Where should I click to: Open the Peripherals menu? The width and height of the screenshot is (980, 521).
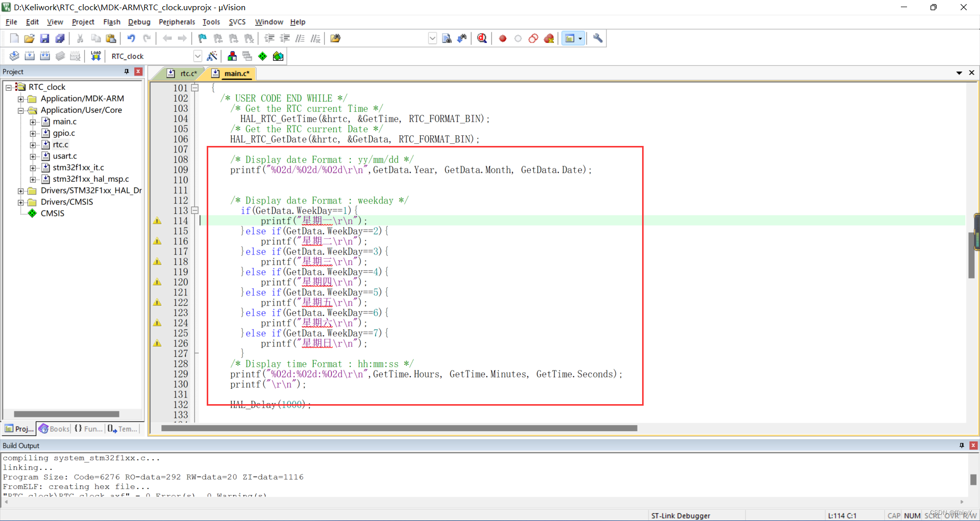coord(177,22)
